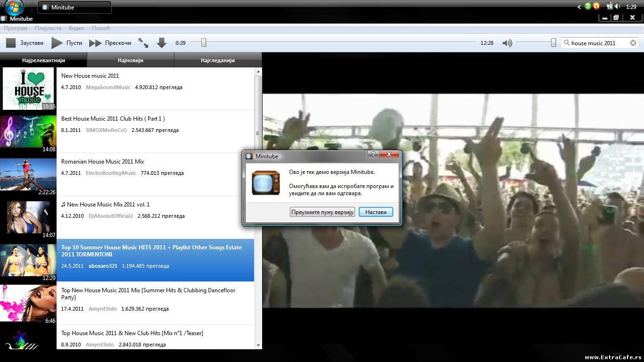Click the TV icon in the Minitube dialog
The image size is (644, 362).
(x=266, y=183)
